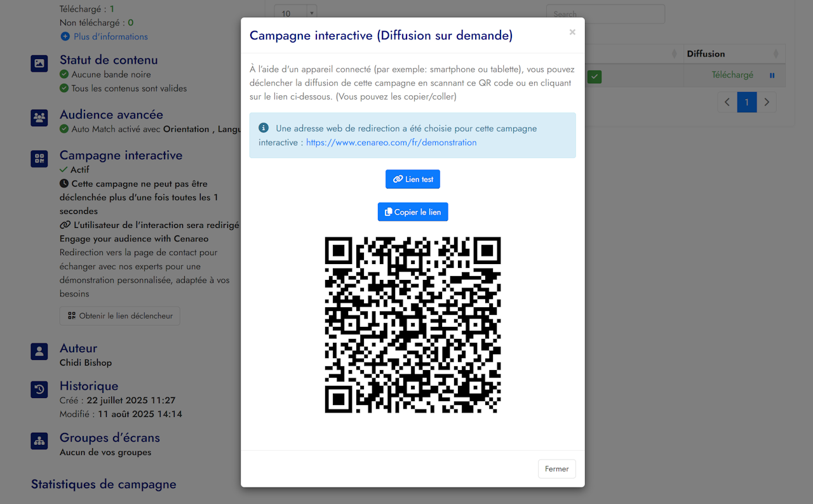The width and height of the screenshot is (813, 504).
Task: Close the dialog with Fermer button
Action: [557, 469]
